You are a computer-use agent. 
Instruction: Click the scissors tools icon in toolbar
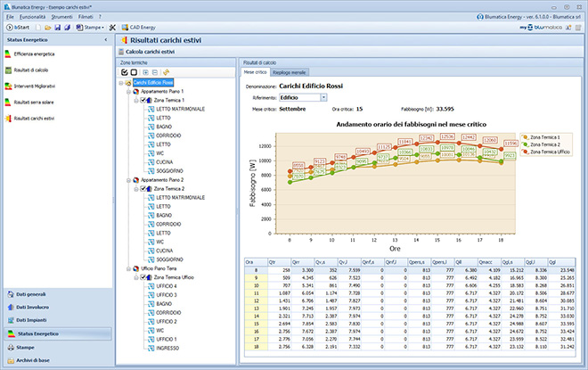click(x=112, y=28)
